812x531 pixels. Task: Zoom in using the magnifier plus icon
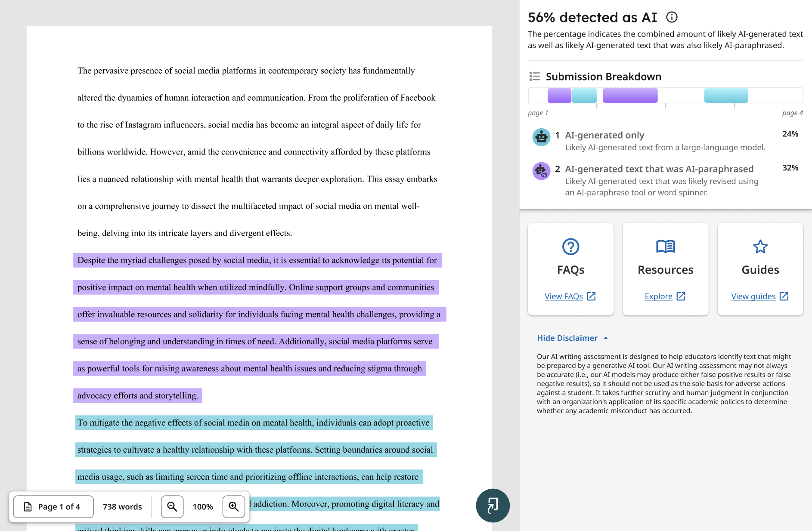[233, 506]
